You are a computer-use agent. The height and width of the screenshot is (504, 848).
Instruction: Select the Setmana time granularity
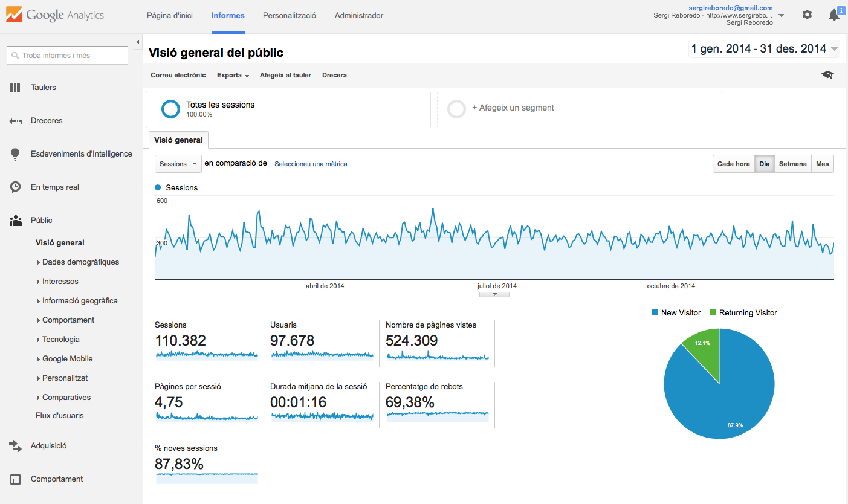point(792,164)
